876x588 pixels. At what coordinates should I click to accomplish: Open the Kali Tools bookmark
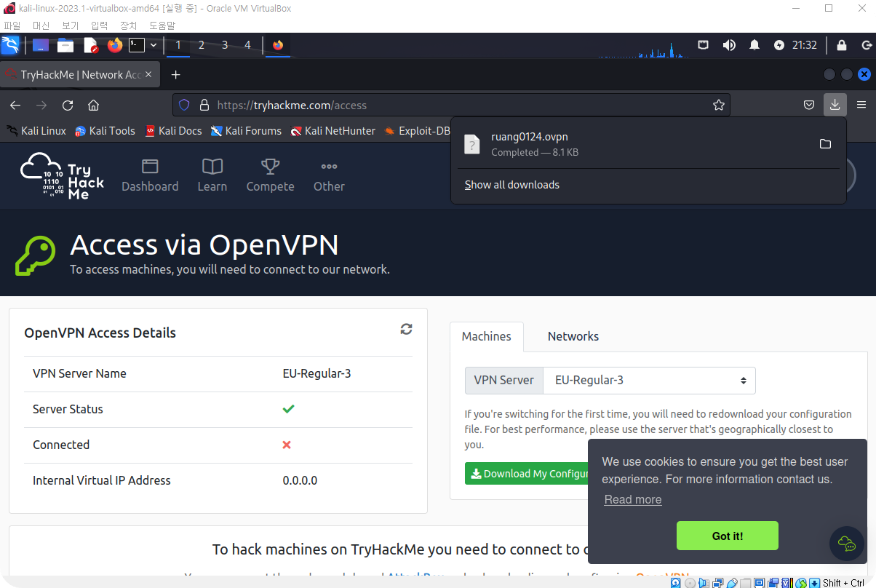[105, 131]
